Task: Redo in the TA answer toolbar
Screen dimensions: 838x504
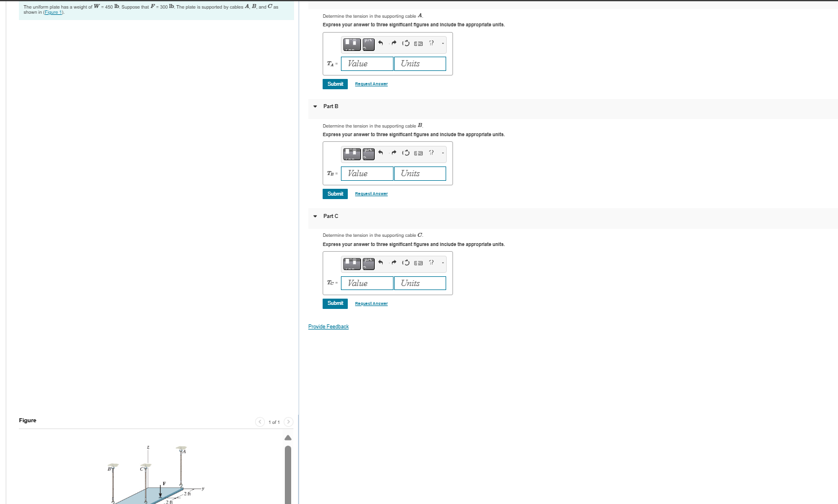Action: [x=394, y=43]
